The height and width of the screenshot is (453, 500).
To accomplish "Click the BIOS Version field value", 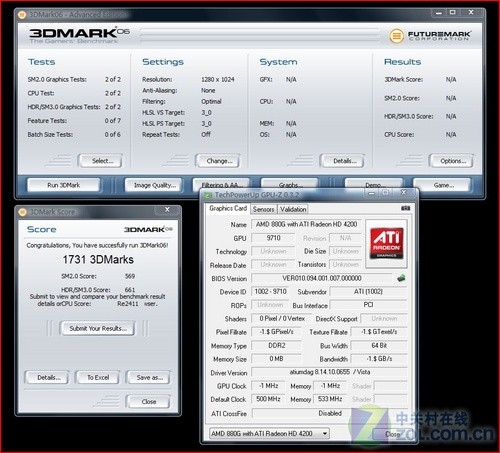I will (x=322, y=278).
